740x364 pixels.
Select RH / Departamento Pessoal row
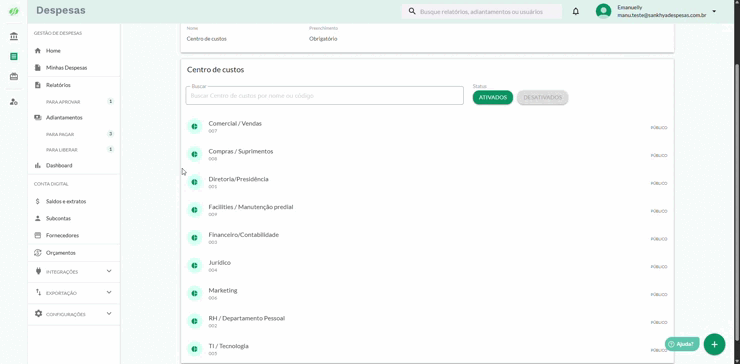coord(427,322)
